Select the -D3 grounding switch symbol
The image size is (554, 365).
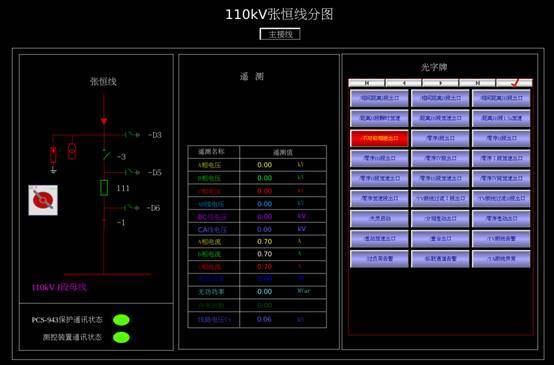[x=131, y=135]
